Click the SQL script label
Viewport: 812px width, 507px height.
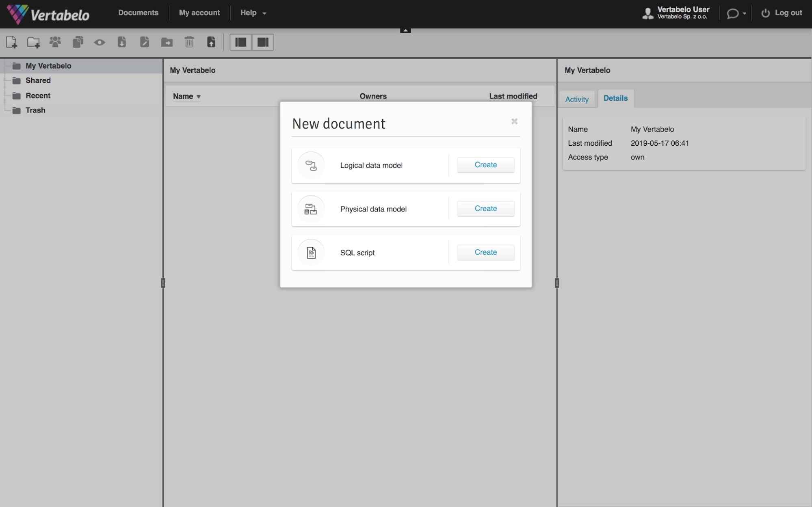click(357, 252)
